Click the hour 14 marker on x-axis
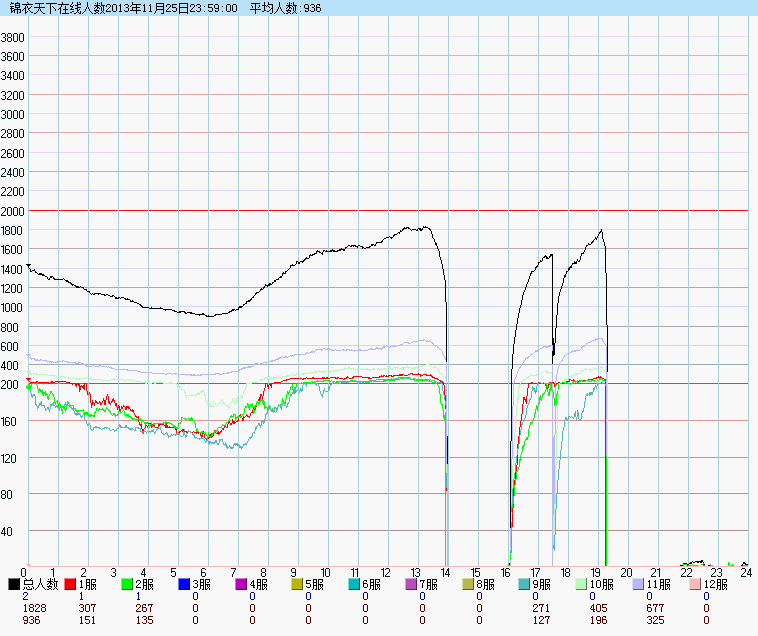 (446, 573)
